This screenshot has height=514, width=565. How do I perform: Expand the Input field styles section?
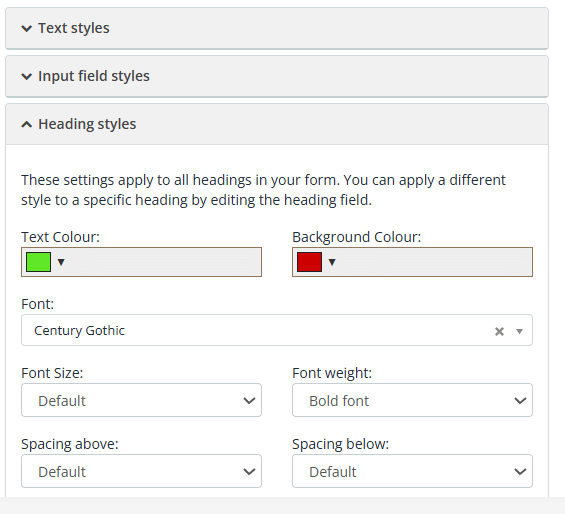tap(277, 76)
